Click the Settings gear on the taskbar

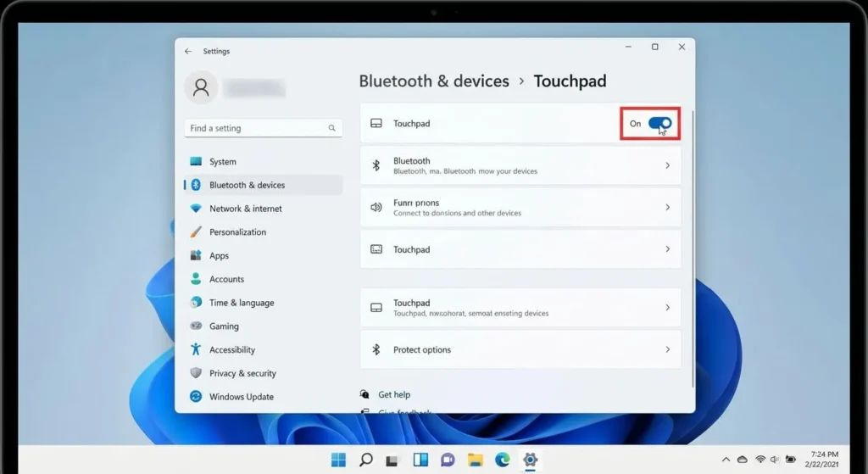(531, 460)
